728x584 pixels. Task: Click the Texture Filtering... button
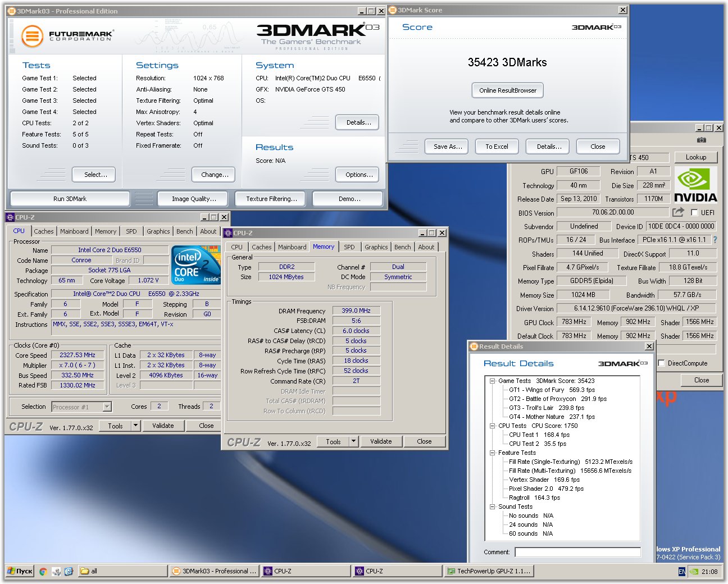pos(271,199)
